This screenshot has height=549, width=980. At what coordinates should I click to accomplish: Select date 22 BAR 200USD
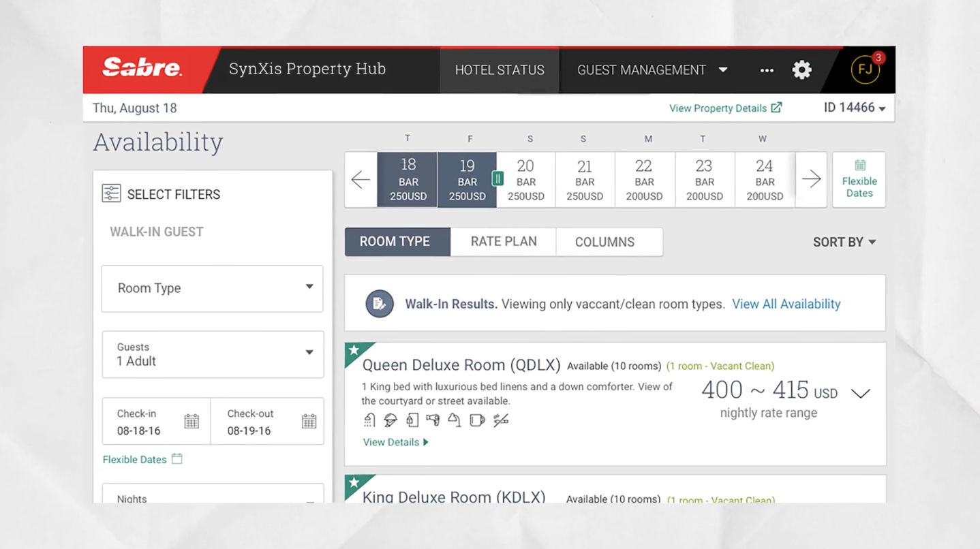[644, 180]
